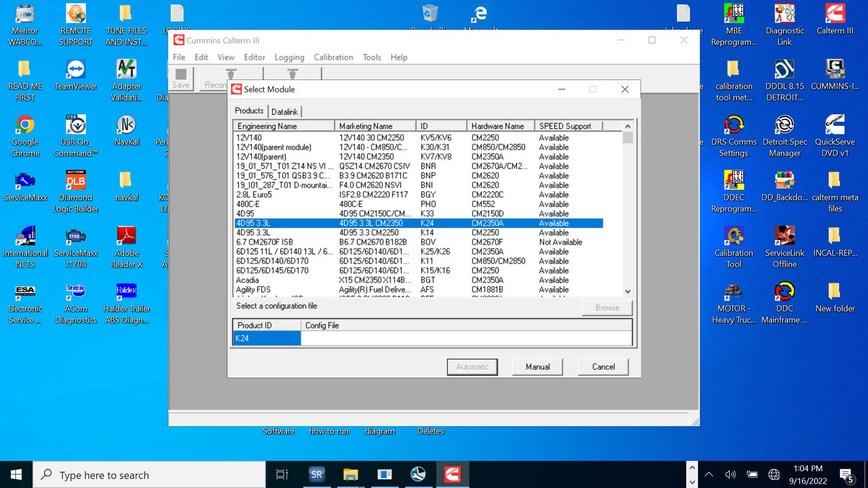Sort by Marketing Name column header

coord(375,126)
